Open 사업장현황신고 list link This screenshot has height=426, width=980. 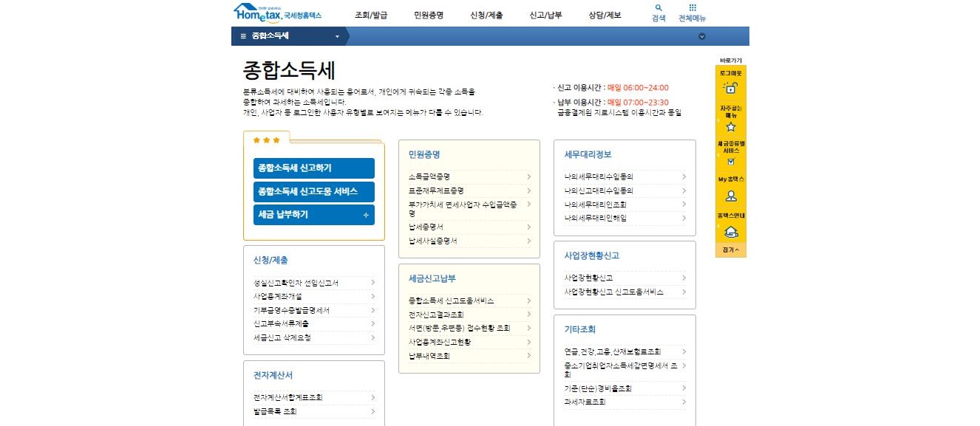tap(588, 278)
